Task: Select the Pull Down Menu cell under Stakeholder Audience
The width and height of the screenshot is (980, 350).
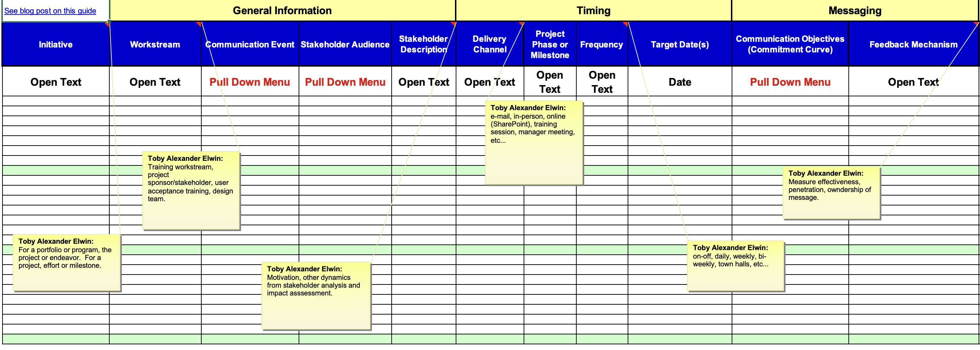Action: coord(345,82)
